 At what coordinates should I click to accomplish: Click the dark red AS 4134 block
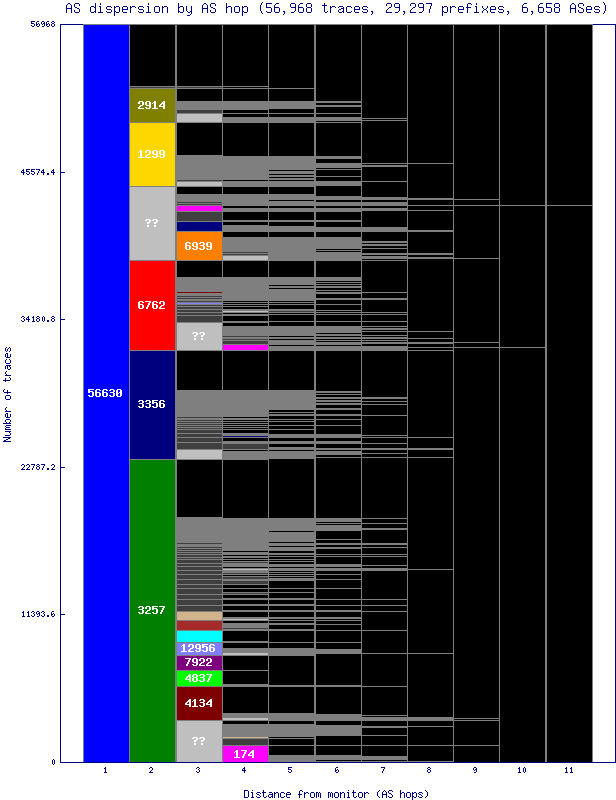(x=199, y=703)
